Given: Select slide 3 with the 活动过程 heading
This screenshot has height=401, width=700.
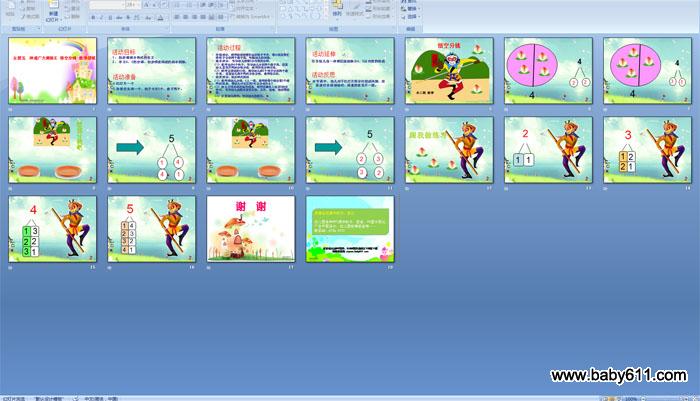Looking at the screenshot, I should pos(251,71).
